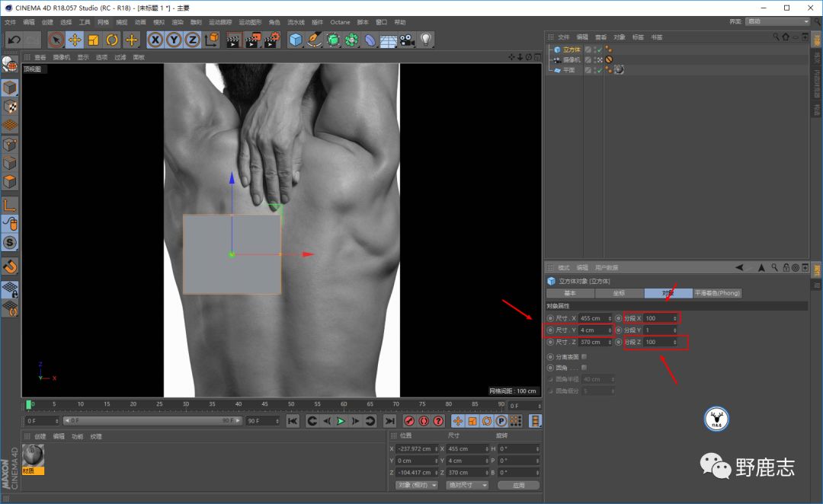Select the Move tool in top toolbar
823x504 pixels.
click(x=75, y=40)
